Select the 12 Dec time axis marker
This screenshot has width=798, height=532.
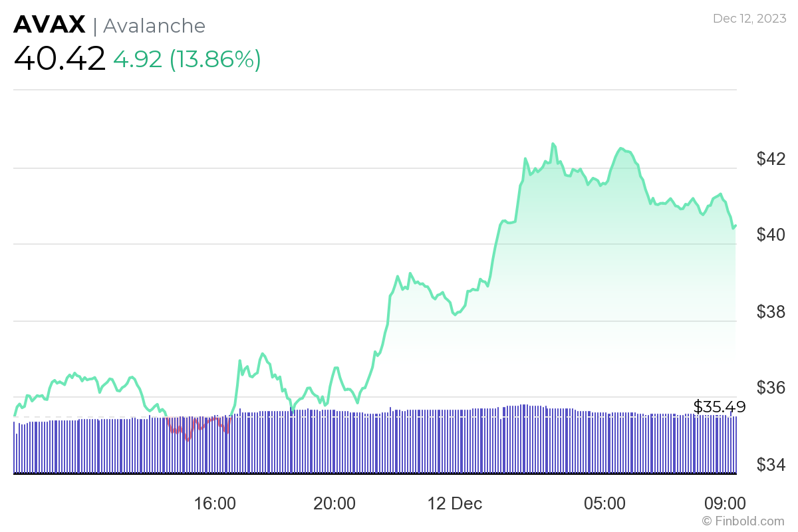point(457,503)
